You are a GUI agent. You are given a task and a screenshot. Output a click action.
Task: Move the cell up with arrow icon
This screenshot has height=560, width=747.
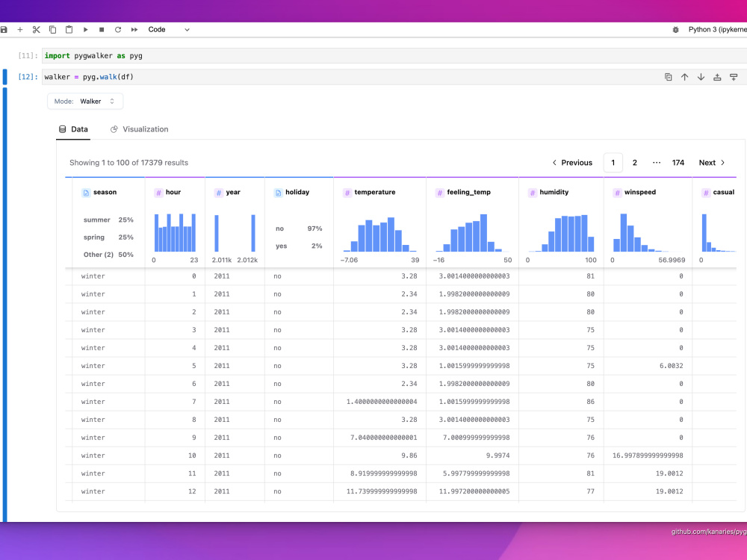click(x=684, y=77)
